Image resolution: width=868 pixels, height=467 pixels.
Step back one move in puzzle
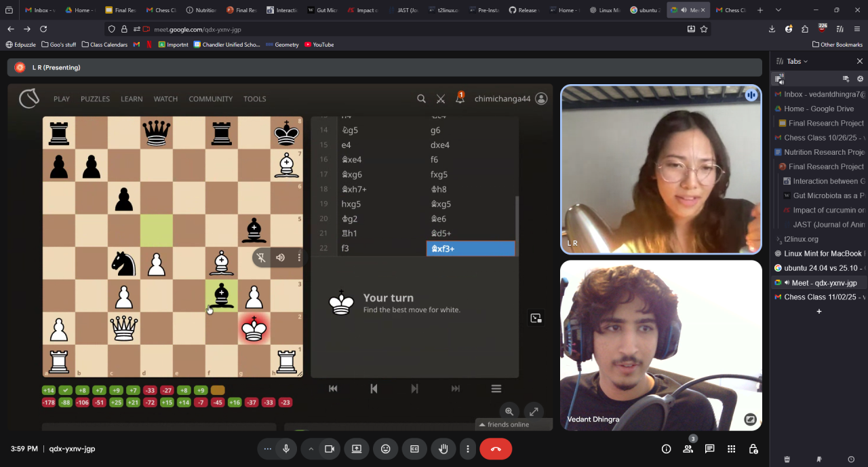click(374, 388)
